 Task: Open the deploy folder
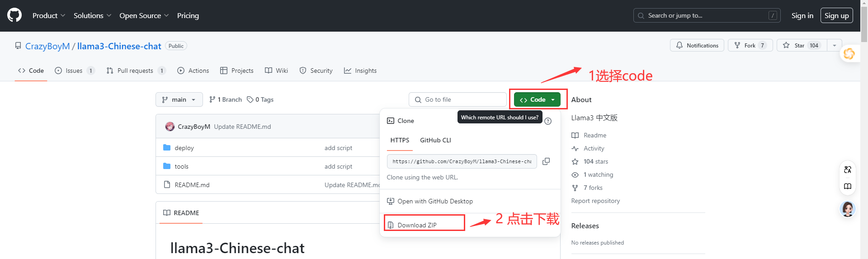tap(184, 148)
